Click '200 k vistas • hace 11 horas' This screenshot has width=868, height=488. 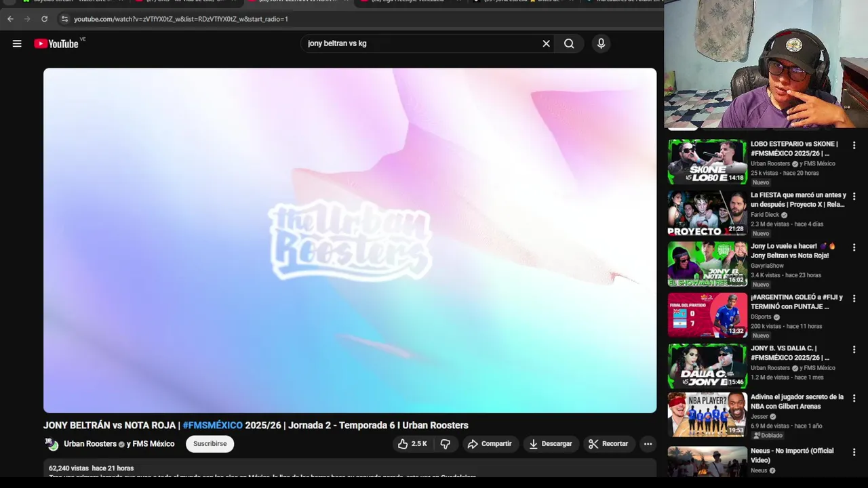click(786, 326)
